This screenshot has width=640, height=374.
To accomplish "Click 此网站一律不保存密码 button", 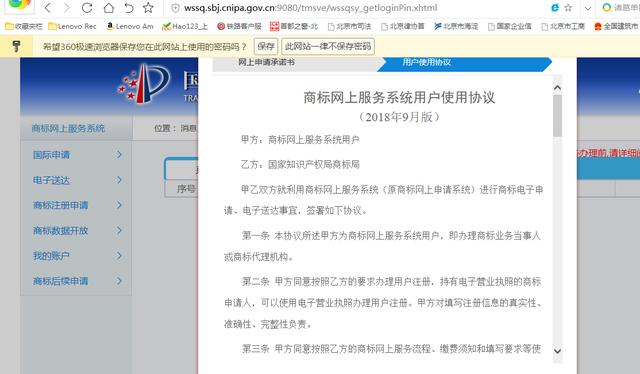I will pos(328,46).
